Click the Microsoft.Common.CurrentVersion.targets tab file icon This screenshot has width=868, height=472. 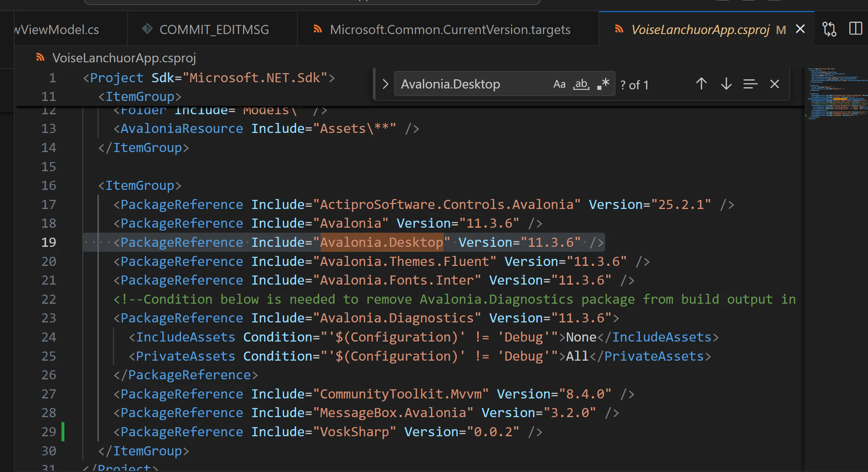[318, 29]
